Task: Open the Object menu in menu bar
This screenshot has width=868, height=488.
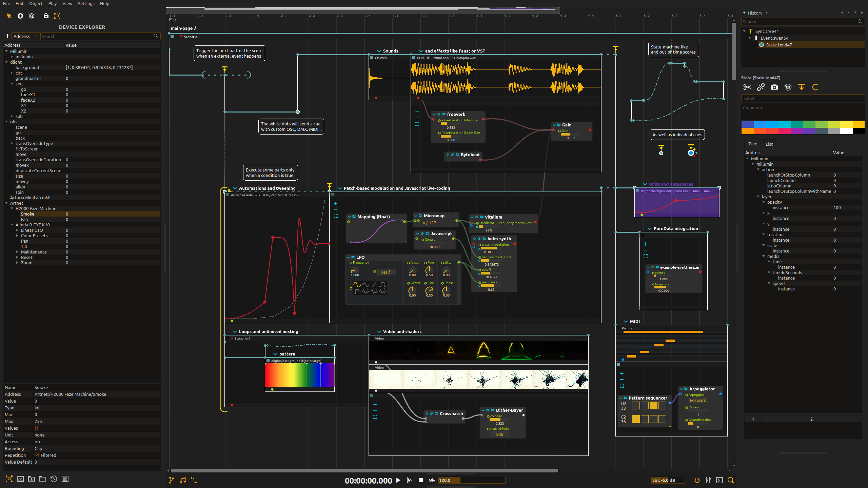Action: coord(36,4)
